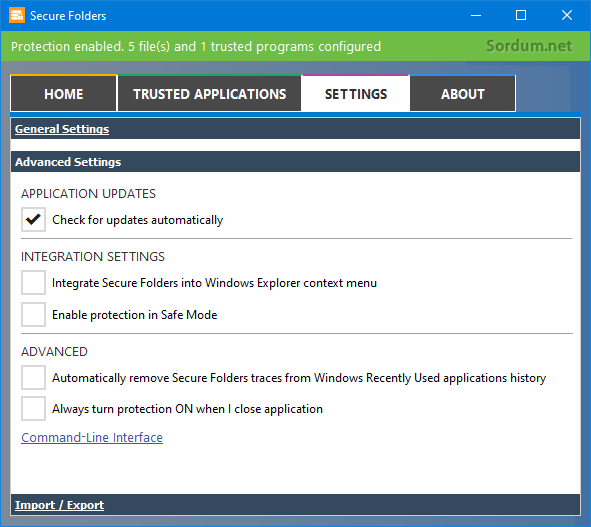Image resolution: width=591 pixels, height=527 pixels.
Task: Check Always turn protection ON on close
Action: (33, 409)
